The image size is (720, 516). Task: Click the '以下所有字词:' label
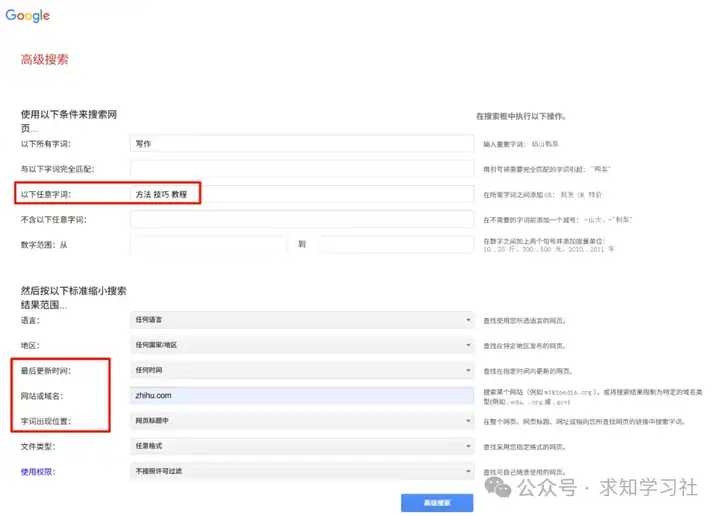coord(45,144)
